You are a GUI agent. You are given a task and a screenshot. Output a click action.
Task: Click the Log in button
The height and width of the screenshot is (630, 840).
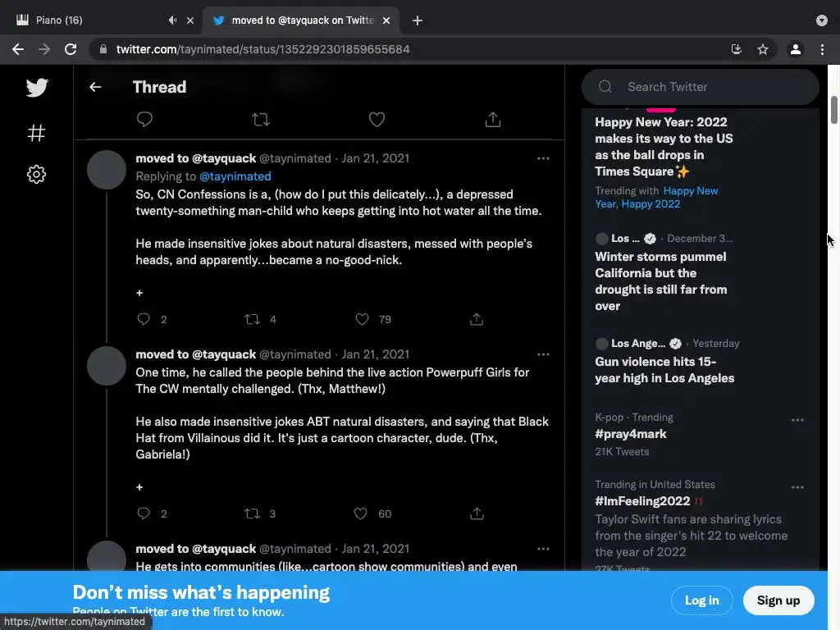point(701,600)
